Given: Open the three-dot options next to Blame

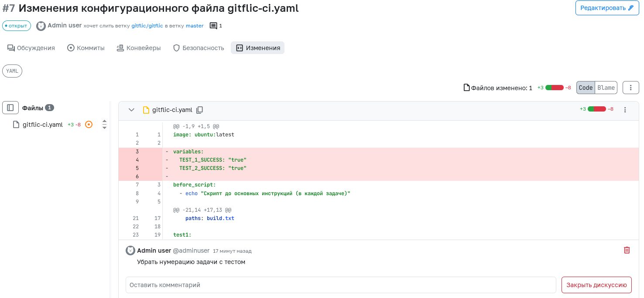Looking at the screenshot, I should point(630,88).
